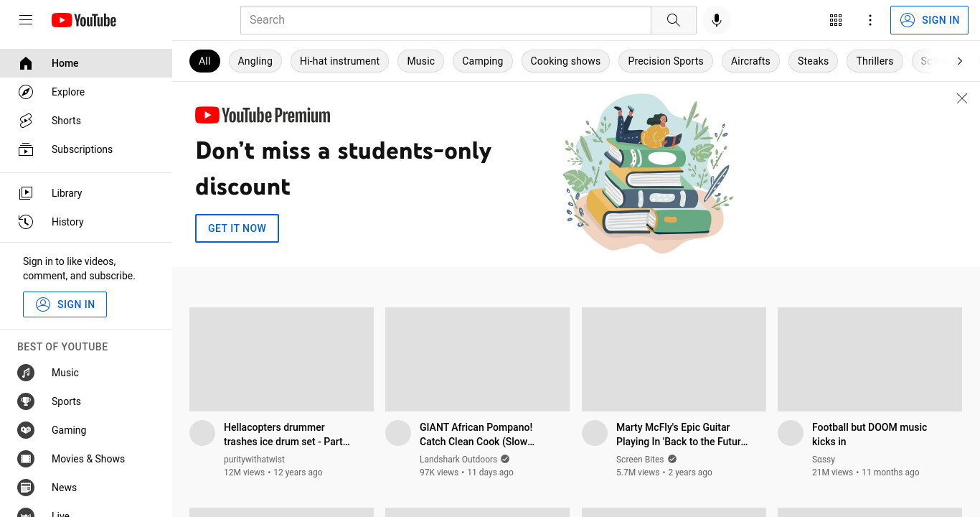Image resolution: width=980 pixels, height=517 pixels.
Task: Click the Home icon in the sidebar
Action: click(x=26, y=63)
